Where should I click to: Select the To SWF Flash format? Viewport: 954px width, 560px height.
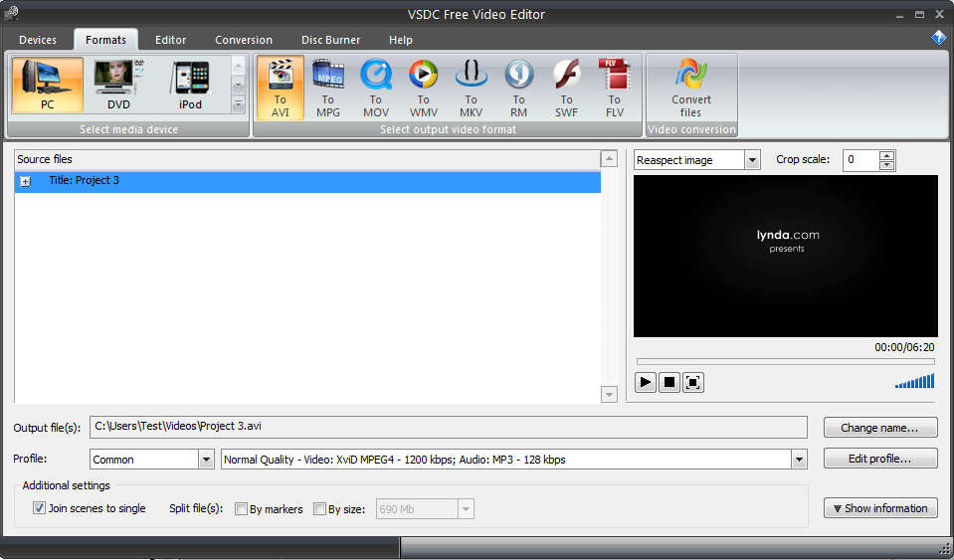566,88
